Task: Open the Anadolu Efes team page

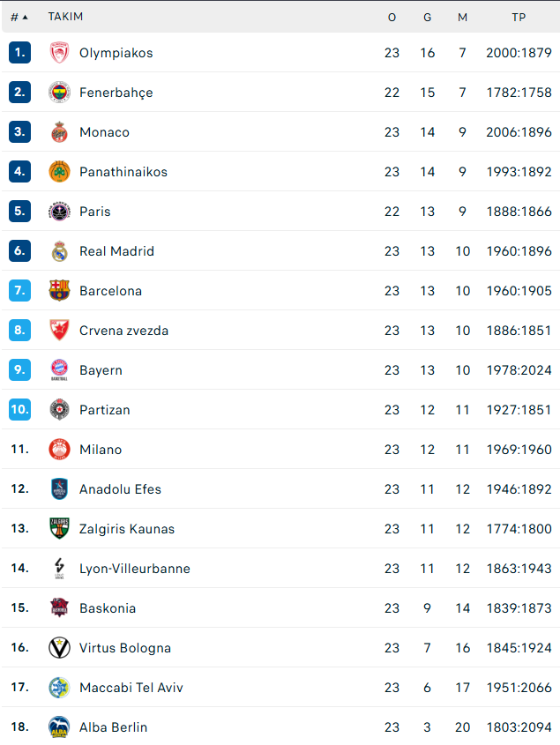Action: (x=120, y=489)
